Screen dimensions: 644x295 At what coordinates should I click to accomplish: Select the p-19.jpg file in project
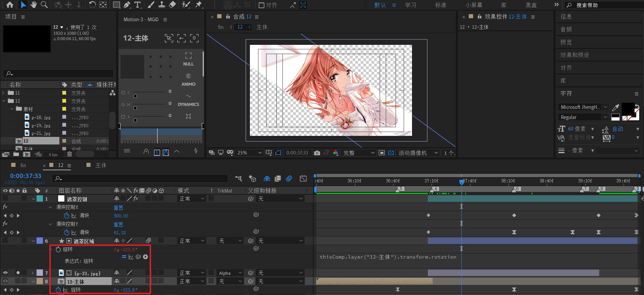click(41, 125)
